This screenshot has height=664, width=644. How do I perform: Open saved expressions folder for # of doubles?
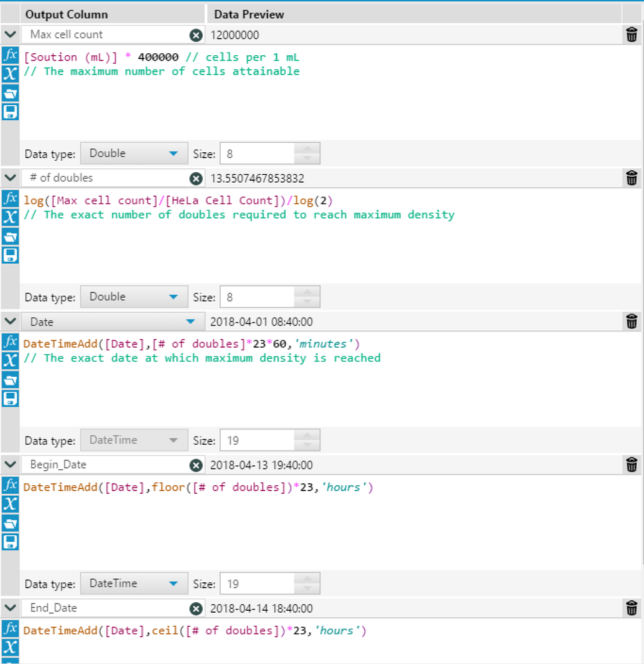(10, 236)
